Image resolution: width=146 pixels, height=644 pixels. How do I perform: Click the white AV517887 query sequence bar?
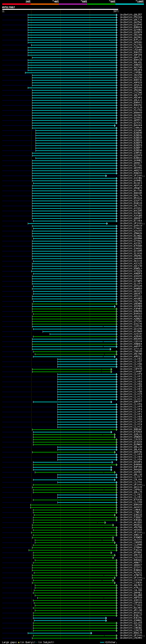pyautogui.click(x=60, y=9)
